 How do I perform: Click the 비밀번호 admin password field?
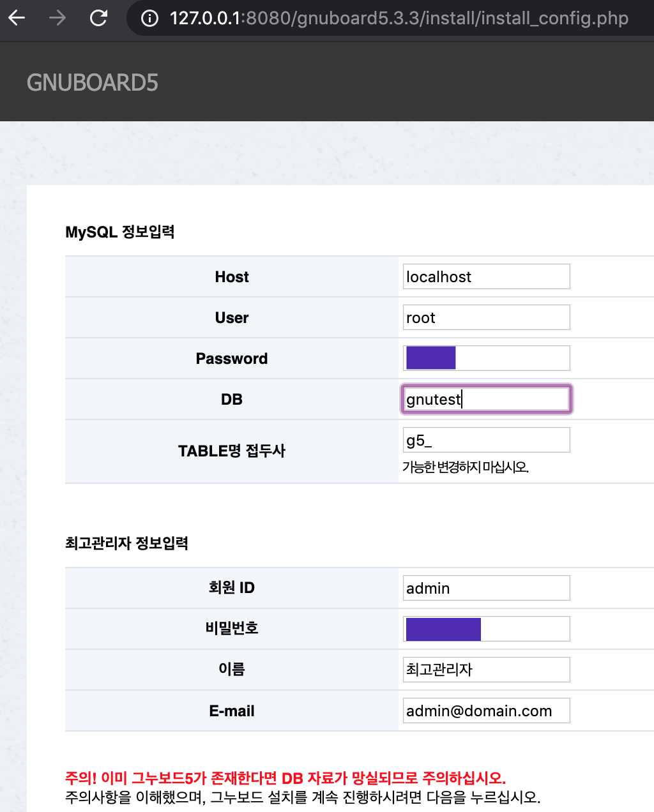(x=486, y=629)
